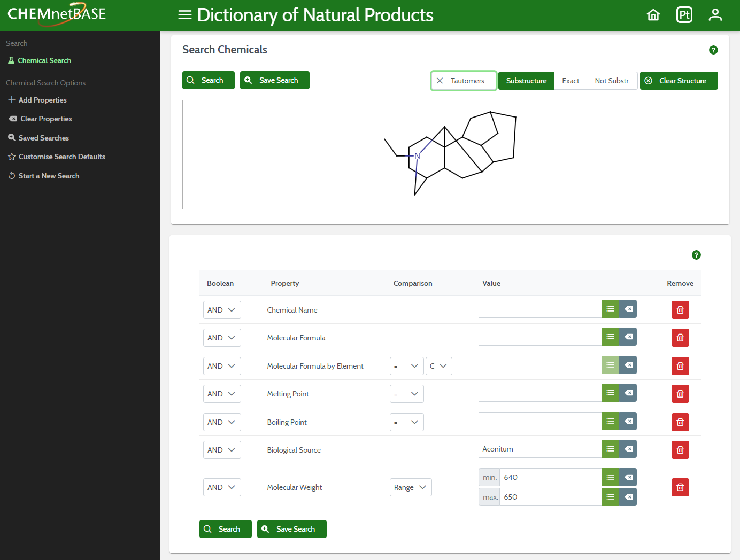Open Boolean dropdown for Melting Point
The image size is (740, 560).
coord(222,394)
